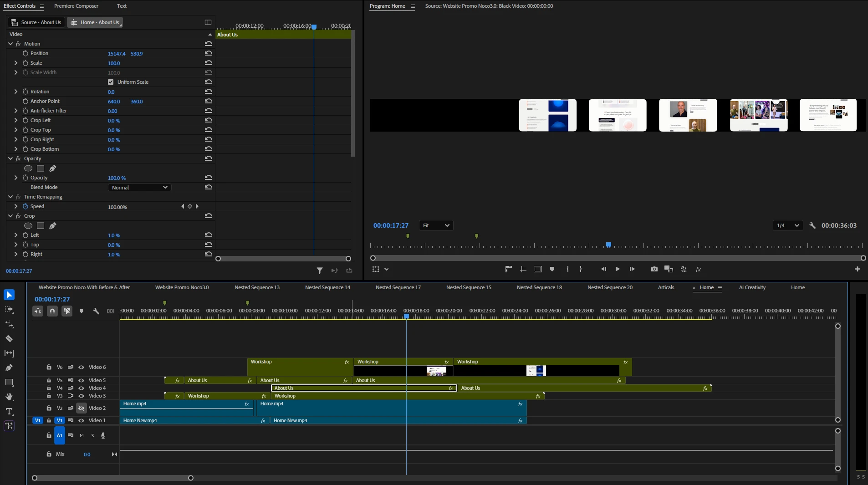The image size is (868, 485).
Task: Open the Fit zoom level dropdown
Action: [436, 225]
